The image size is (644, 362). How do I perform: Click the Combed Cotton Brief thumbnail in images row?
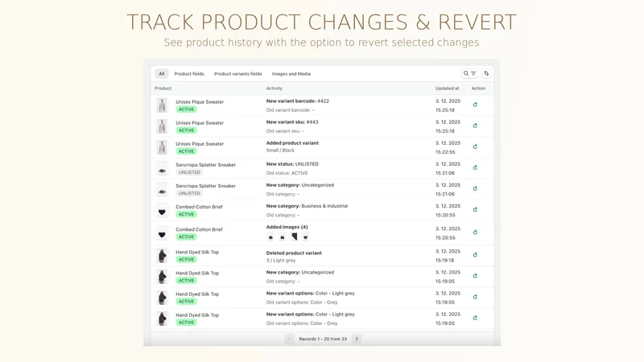[163, 233]
